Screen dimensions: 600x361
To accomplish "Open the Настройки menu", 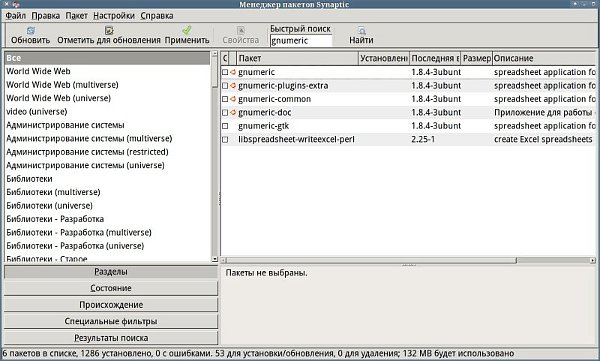I will [x=114, y=16].
